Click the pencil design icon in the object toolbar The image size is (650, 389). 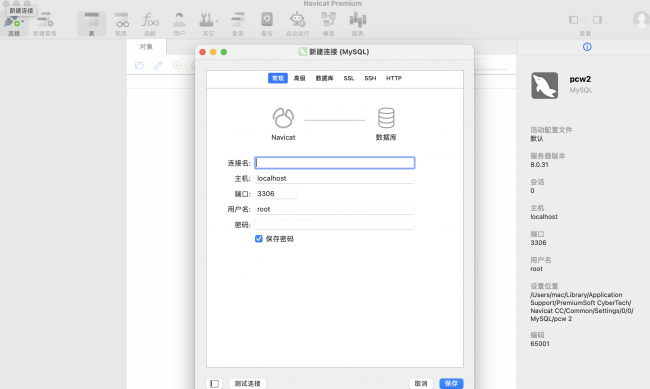click(x=158, y=66)
